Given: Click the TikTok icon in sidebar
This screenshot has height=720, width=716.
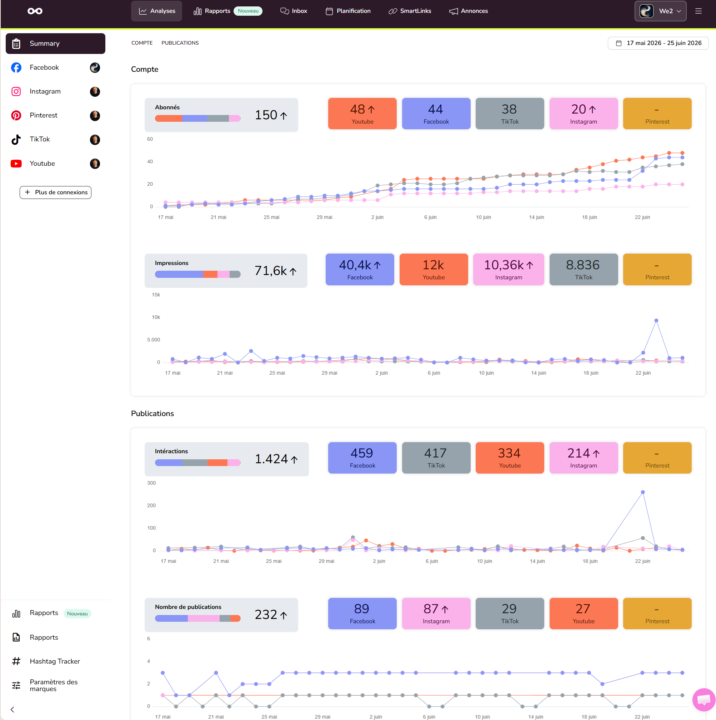Looking at the screenshot, I should pos(16,140).
